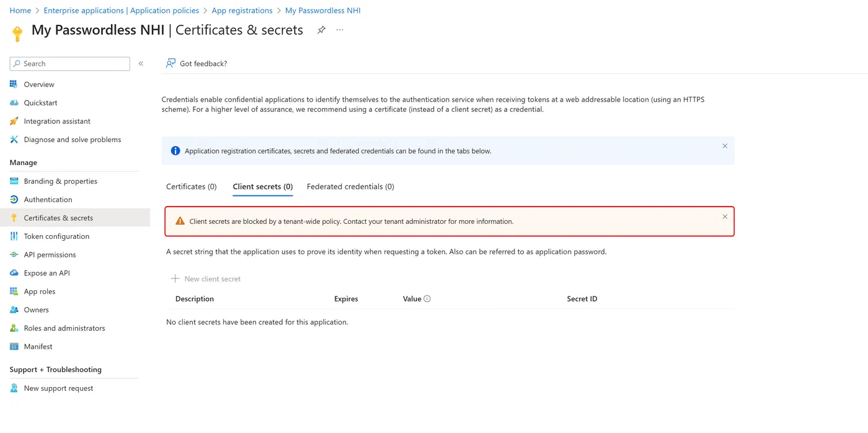The width and height of the screenshot is (868, 433).
Task: Click My Passwordless NHI breadcrumb link
Action: point(322,11)
